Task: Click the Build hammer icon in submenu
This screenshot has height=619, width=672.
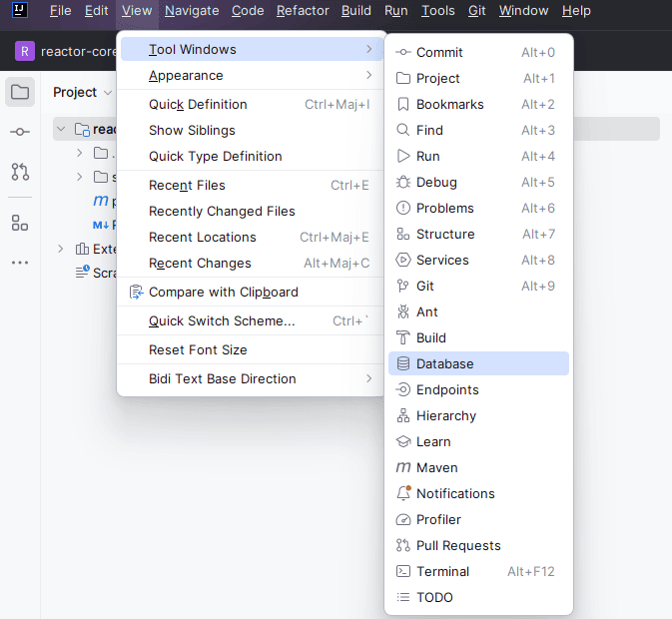Action: pyautogui.click(x=402, y=337)
